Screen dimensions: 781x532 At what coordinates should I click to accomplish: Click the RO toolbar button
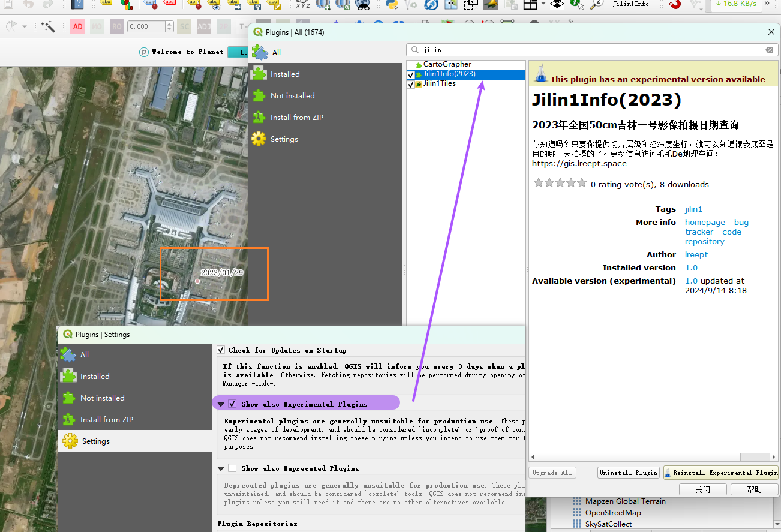[x=117, y=26]
